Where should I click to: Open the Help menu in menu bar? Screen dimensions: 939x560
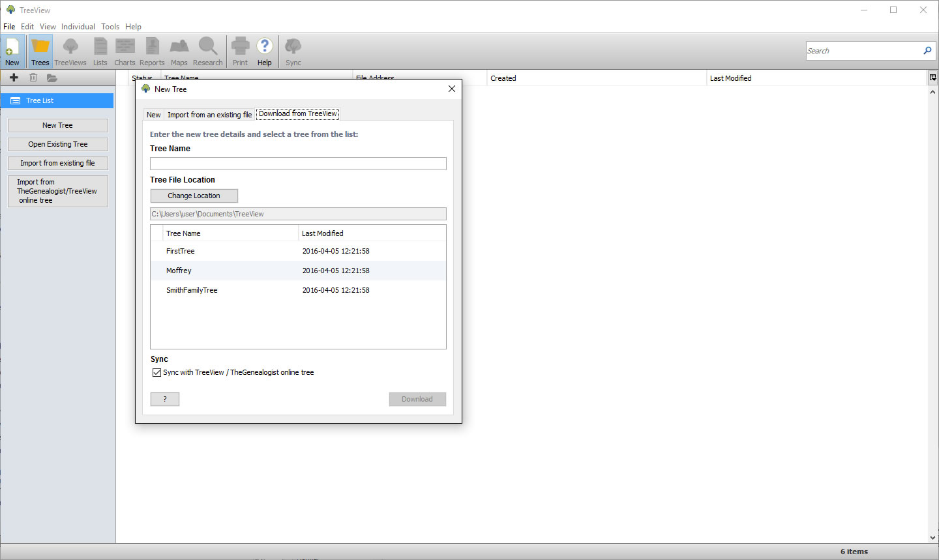point(133,27)
